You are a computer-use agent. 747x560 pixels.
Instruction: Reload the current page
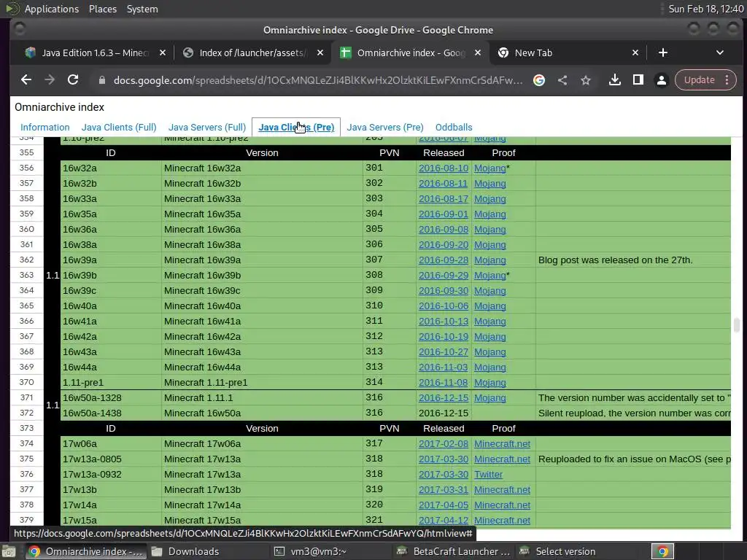pos(73,80)
